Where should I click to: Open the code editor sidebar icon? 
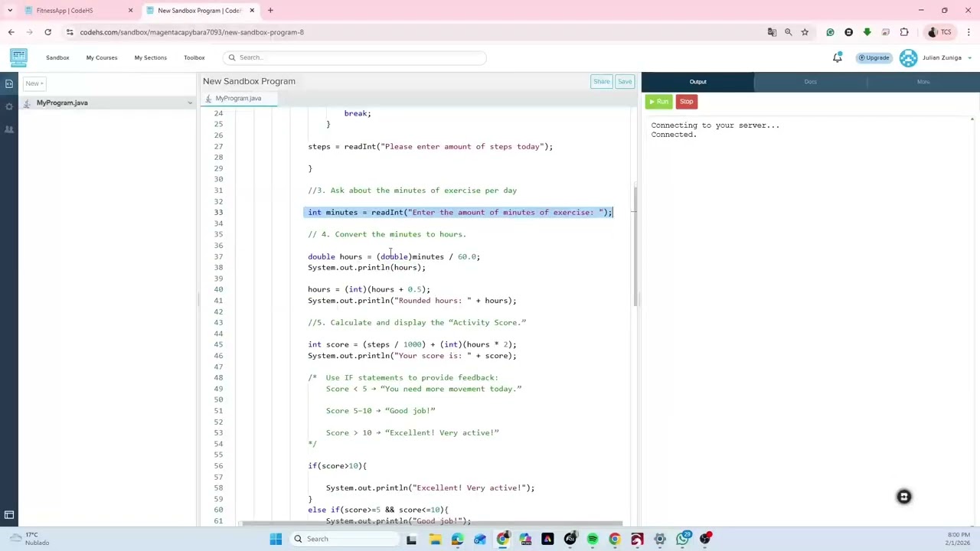click(9, 83)
